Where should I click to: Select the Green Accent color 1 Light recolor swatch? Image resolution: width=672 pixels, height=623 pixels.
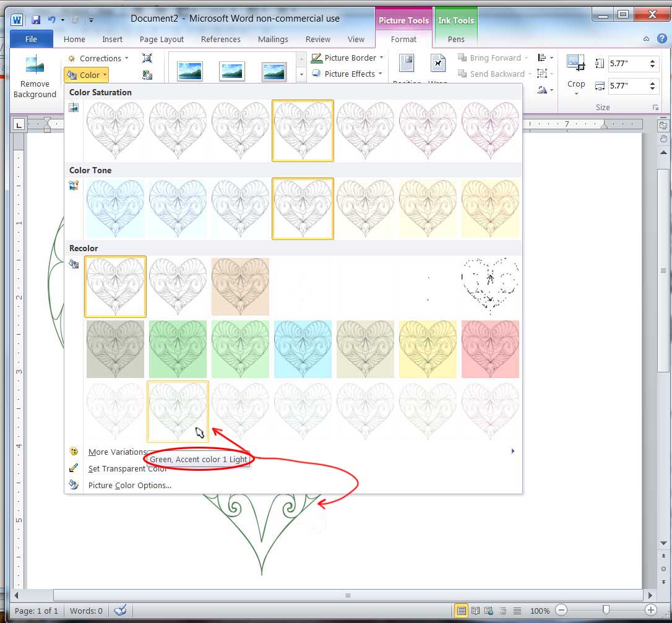pos(178,411)
